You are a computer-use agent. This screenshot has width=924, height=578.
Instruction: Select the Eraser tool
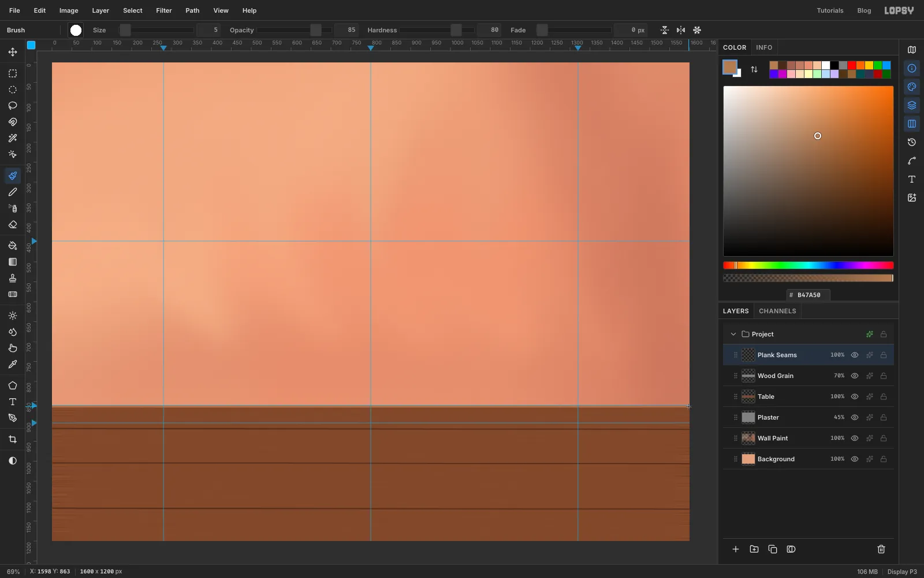tap(13, 224)
